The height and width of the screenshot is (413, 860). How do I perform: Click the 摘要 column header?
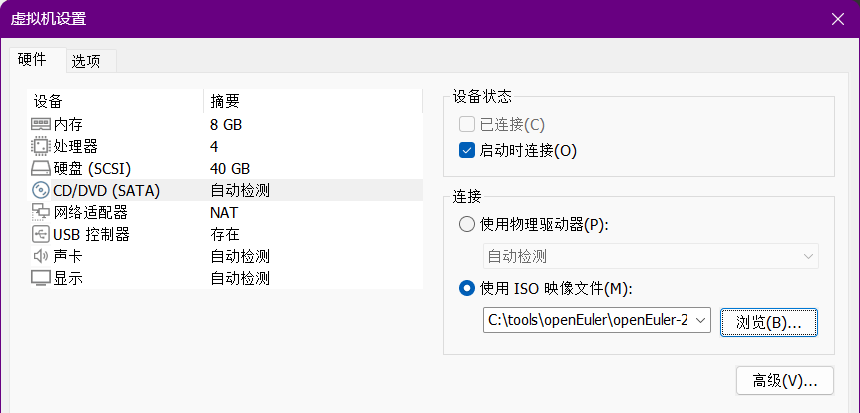(224, 101)
